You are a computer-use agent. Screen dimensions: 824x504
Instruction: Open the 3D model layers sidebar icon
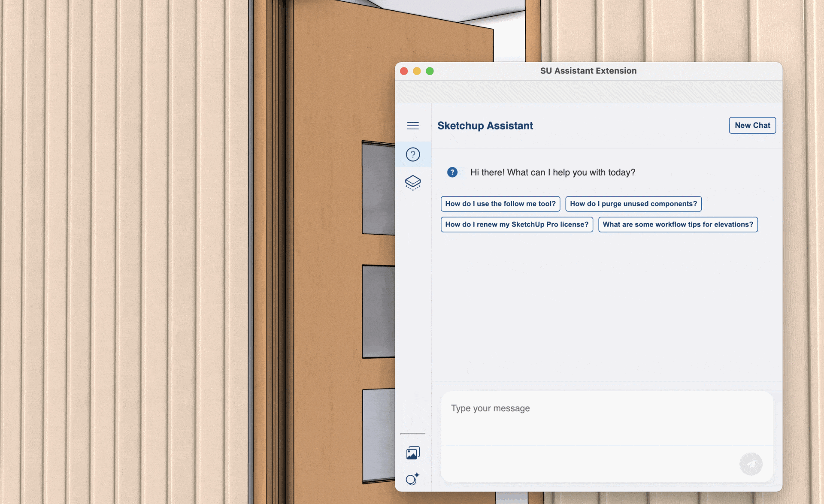pos(412,182)
